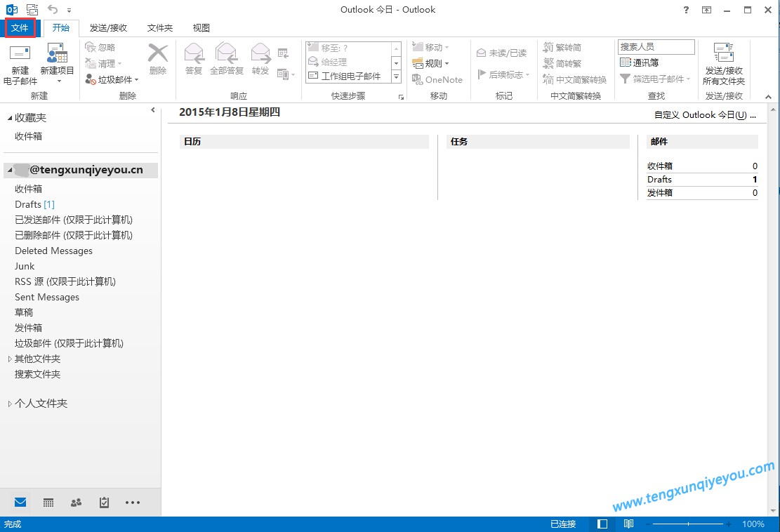Select the 给经理 quick step

coord(349,62)
